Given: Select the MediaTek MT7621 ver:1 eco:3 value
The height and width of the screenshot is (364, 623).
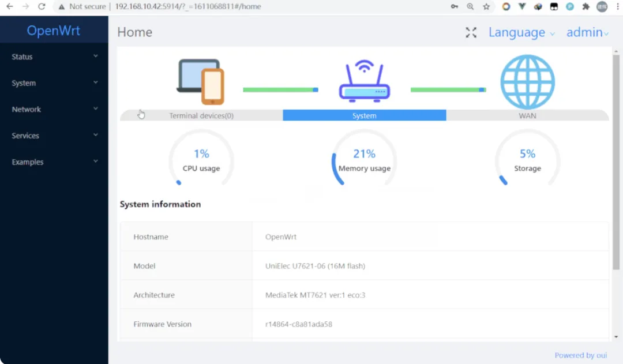Looking at the screenshot, I should click(315, 295).
